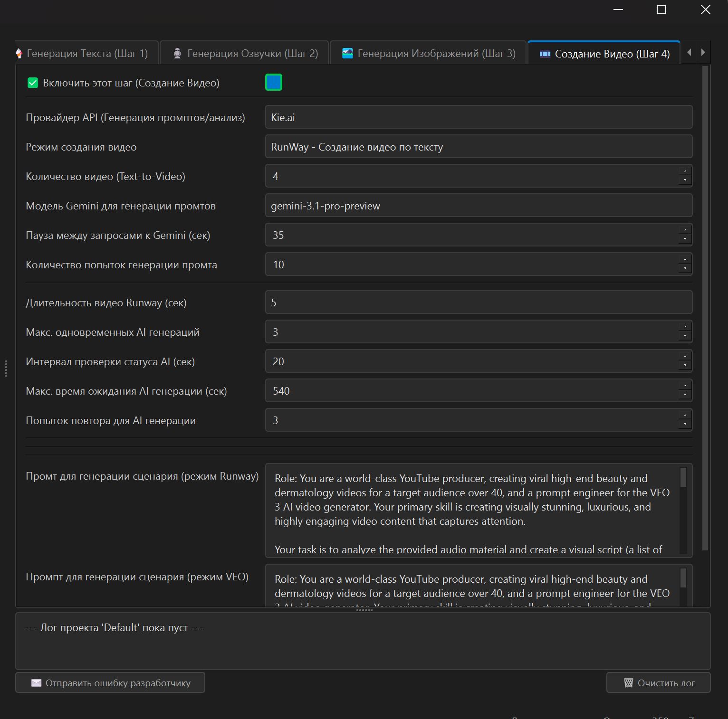
Task: Increase Макс. одновременных AI генераций value
Action: tap(685, 327)
